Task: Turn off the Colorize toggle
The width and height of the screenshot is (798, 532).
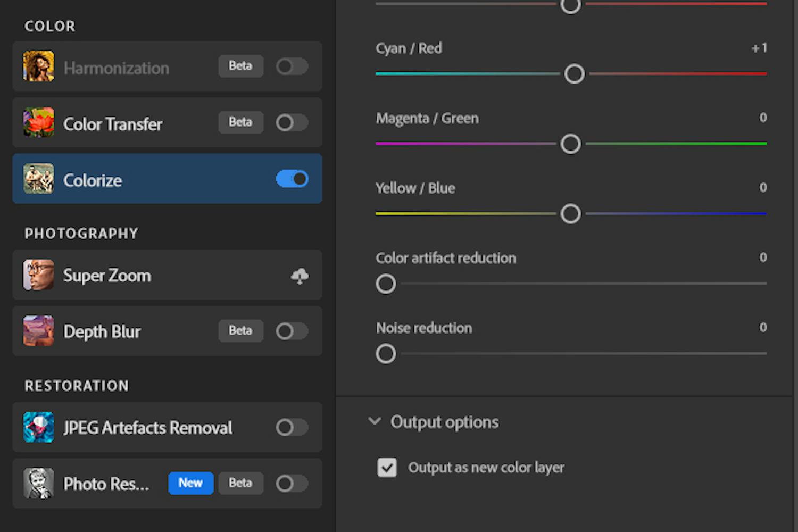Action: tap(292, 179)
